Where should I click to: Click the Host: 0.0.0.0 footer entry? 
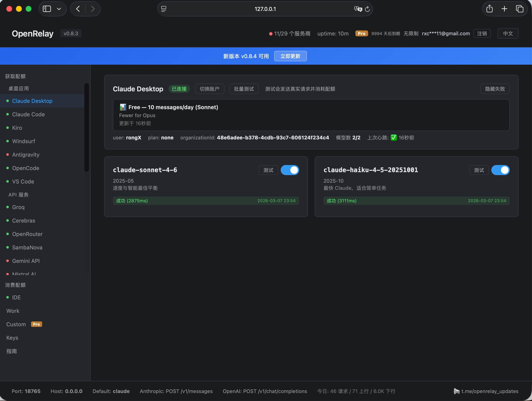click(66, 391)
